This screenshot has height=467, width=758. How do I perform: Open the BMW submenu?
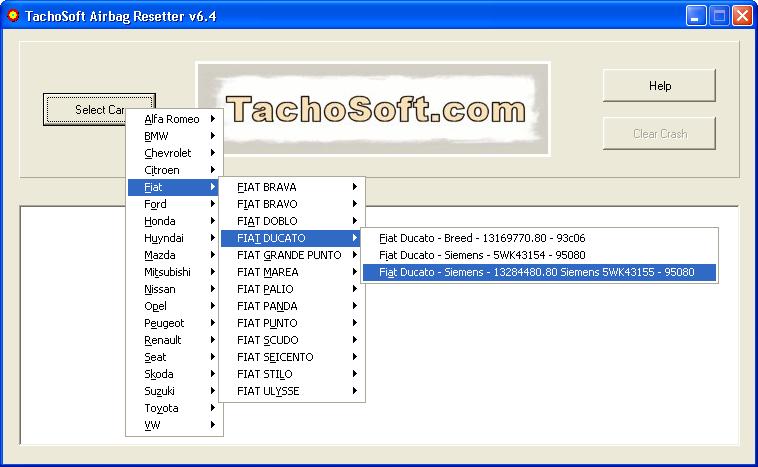point(173,136)
